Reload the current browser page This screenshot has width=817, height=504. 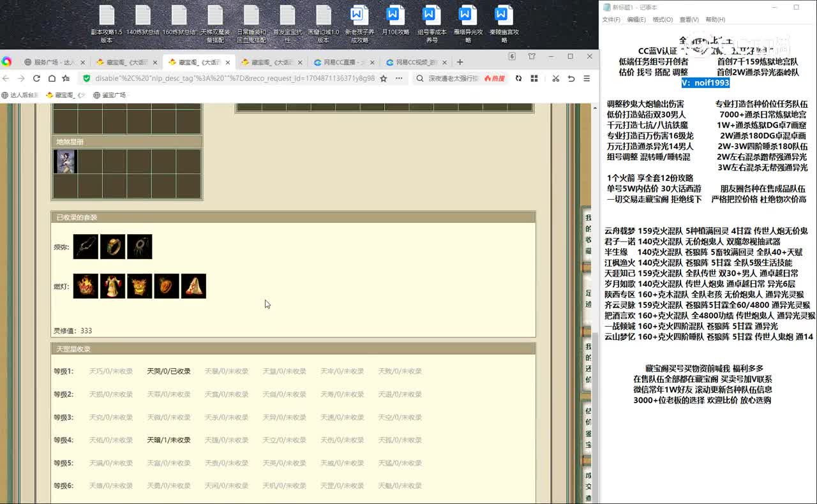[36, 78]
